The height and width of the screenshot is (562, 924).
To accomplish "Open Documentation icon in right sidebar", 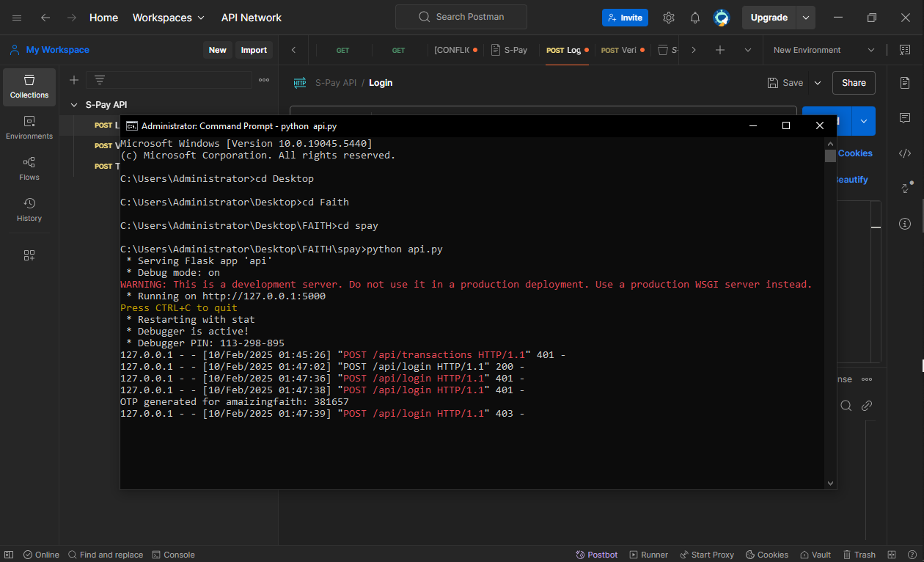I will pyautogui.click(x=905, y=83).
